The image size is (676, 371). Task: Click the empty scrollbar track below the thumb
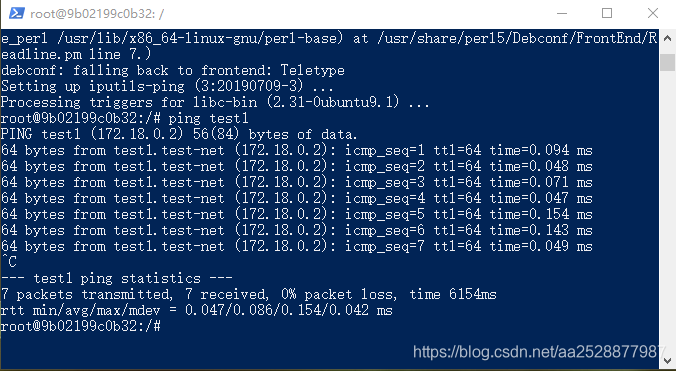[667, 211]
